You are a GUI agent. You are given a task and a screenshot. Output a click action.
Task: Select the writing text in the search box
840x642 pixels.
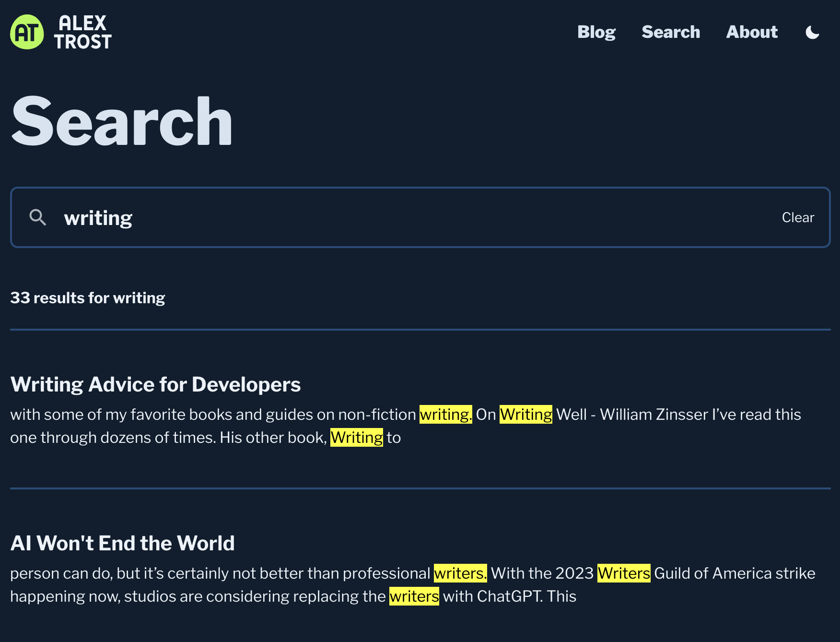click(x=98, y=217)
